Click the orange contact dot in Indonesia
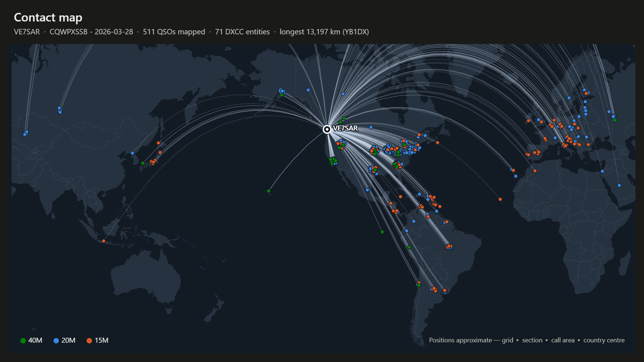 click(104, 241)
